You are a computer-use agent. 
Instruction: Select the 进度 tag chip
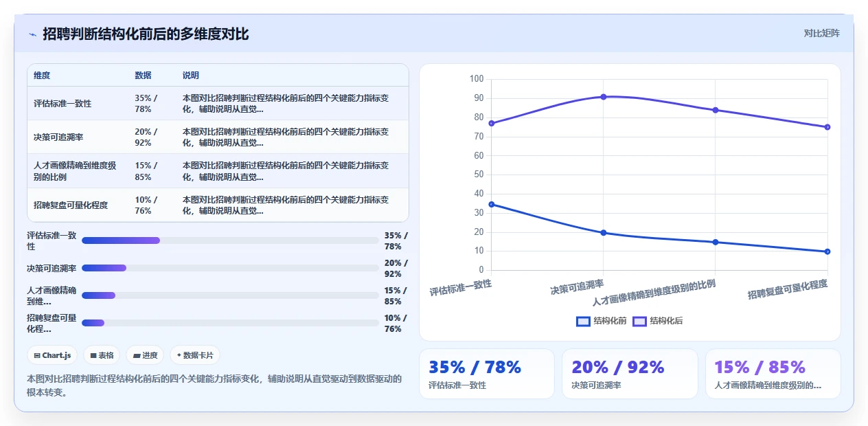(x=145, y=355)
